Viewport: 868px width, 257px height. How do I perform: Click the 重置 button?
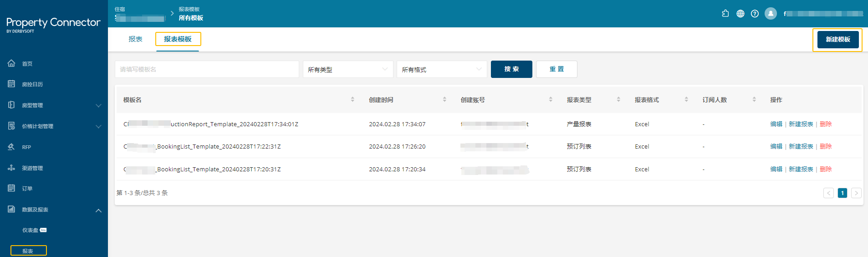(x=557, y=69)
